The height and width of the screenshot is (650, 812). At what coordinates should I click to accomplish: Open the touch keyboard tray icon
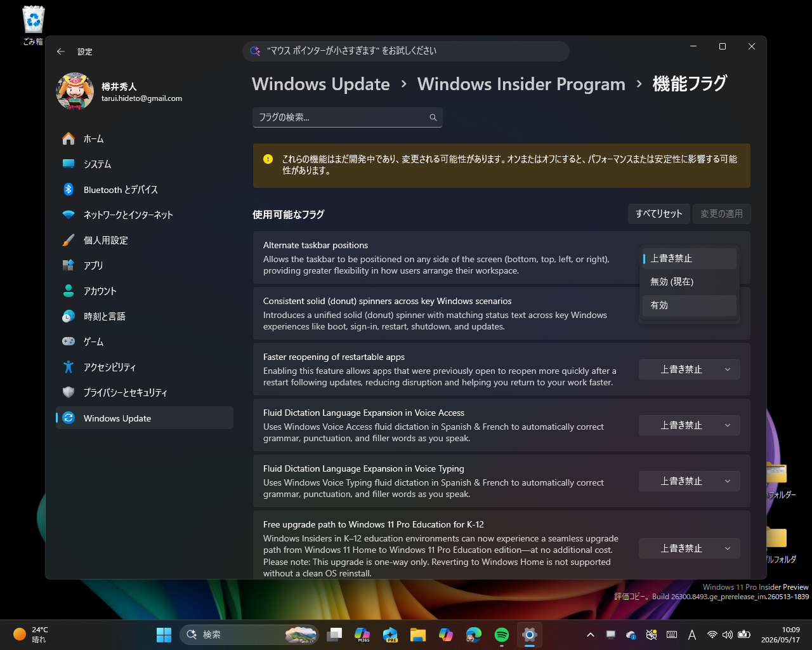[672, 635]
